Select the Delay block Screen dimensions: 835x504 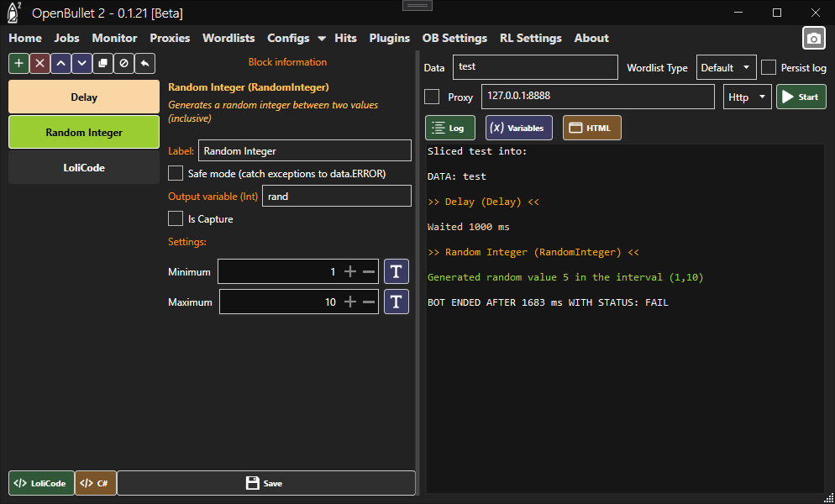tap(84, 97)
